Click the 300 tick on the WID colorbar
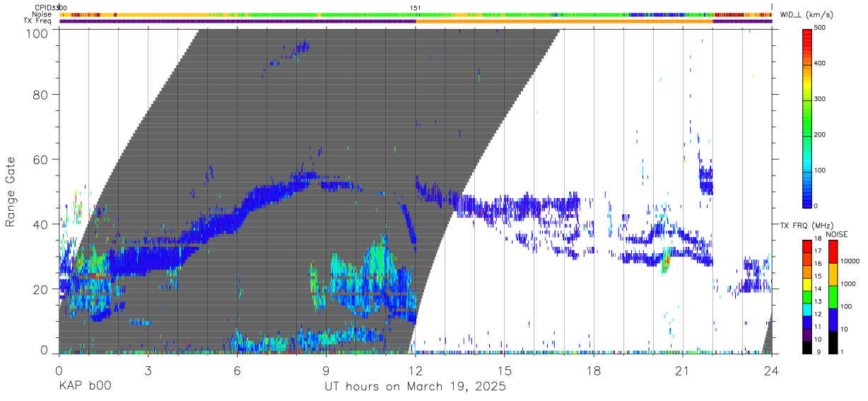The image size is (868, 401). tap(819, 99)
